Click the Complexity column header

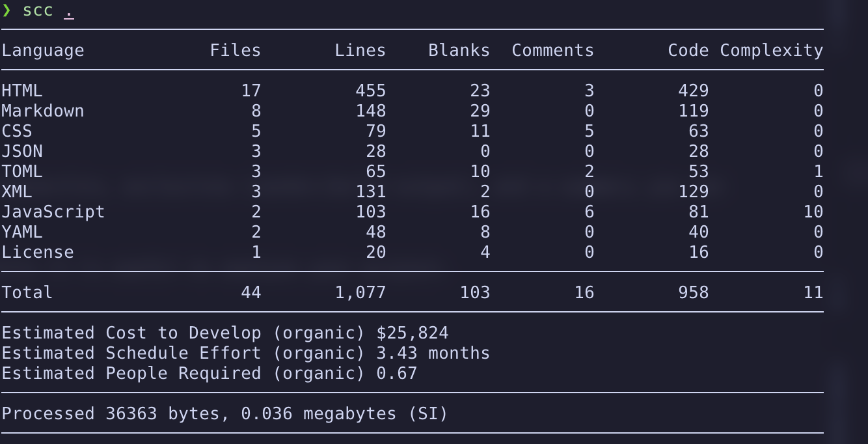tap(771, 51)
